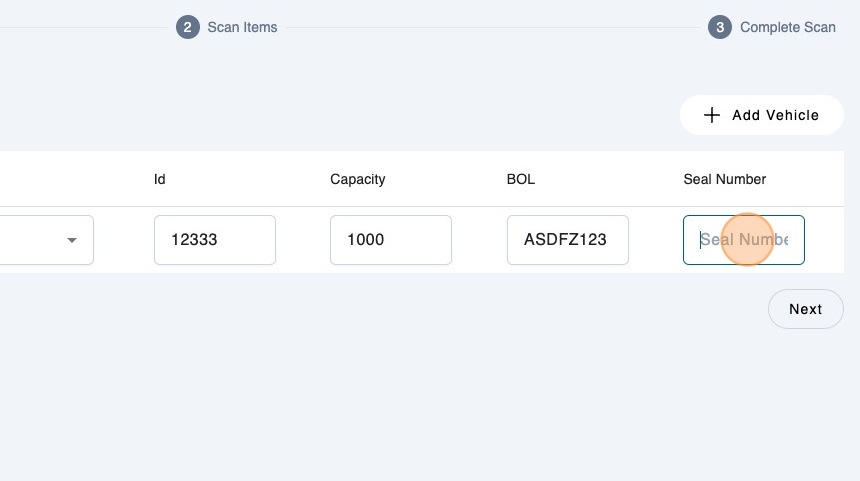The image size is (860, 481).
Task: Click the Seal Number column header
Action: pos(724,179)
